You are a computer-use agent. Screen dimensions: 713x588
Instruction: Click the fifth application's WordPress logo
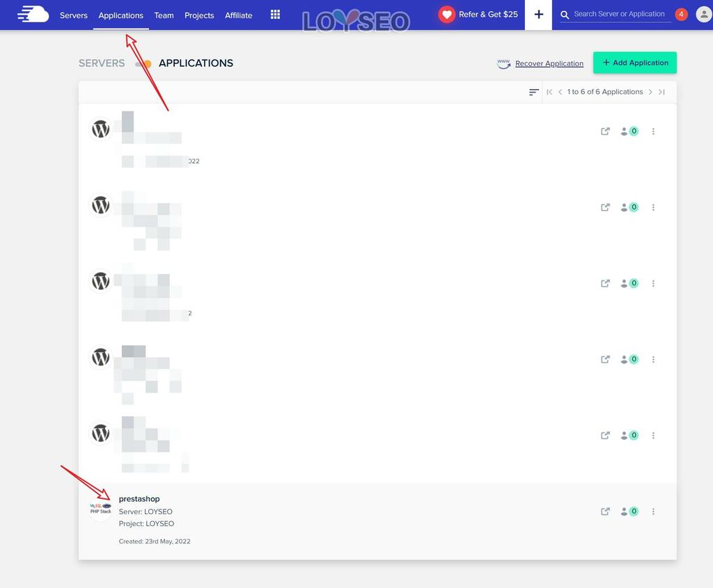[x=100, y=433]
